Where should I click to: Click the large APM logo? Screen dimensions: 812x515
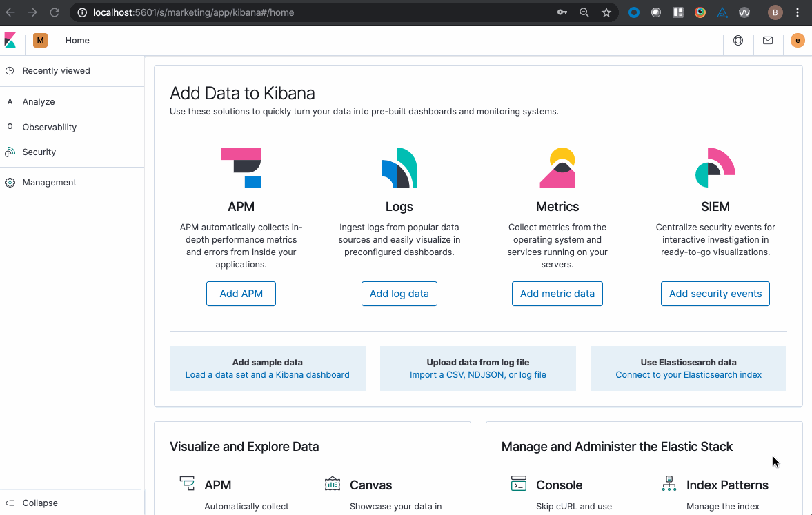pos(241,167)
